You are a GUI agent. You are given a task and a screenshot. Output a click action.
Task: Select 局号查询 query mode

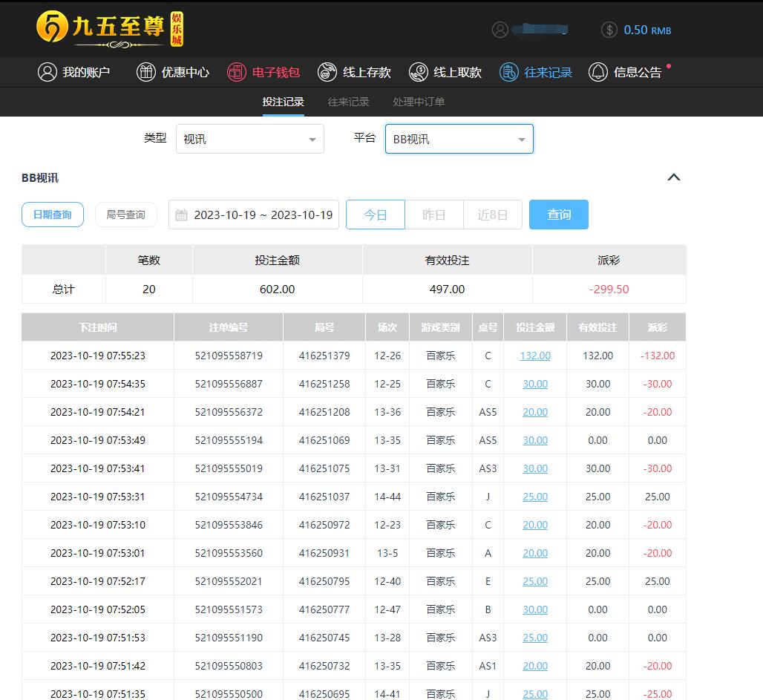point(125,215)
